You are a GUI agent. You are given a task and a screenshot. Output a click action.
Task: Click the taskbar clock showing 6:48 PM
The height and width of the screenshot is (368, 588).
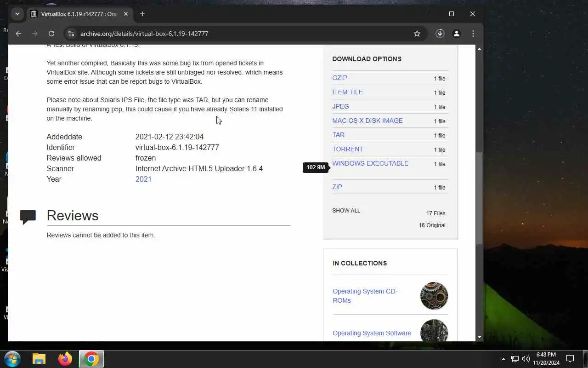[x=546, y=359]
